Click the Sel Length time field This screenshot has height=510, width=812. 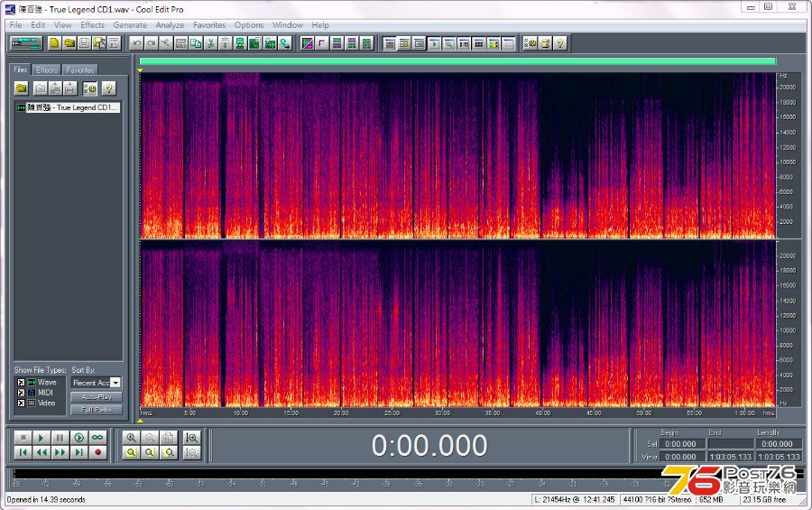coord(779,444)
